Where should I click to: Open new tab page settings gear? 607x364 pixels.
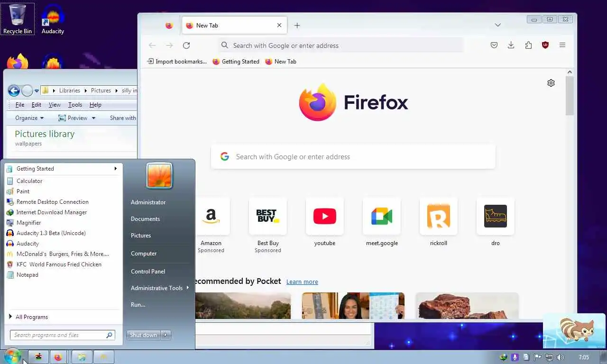(551, 83)
